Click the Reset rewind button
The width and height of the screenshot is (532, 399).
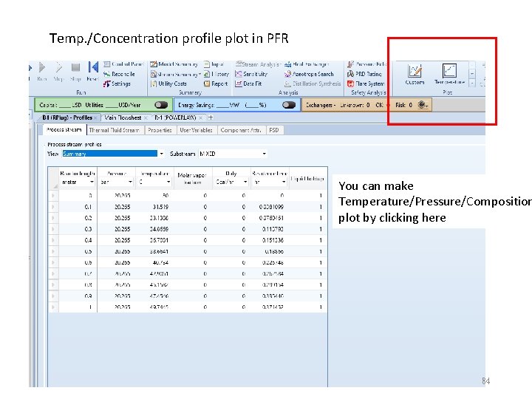92,71
